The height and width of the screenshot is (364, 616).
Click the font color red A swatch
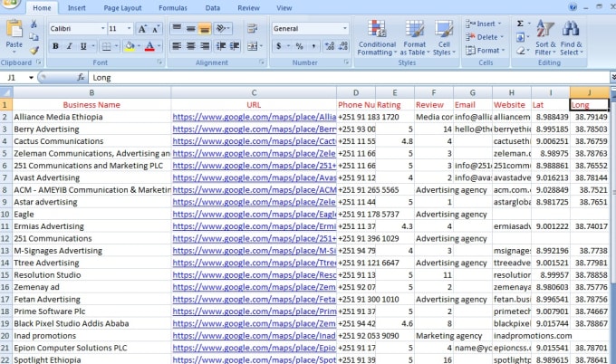[x=150, y=46]
